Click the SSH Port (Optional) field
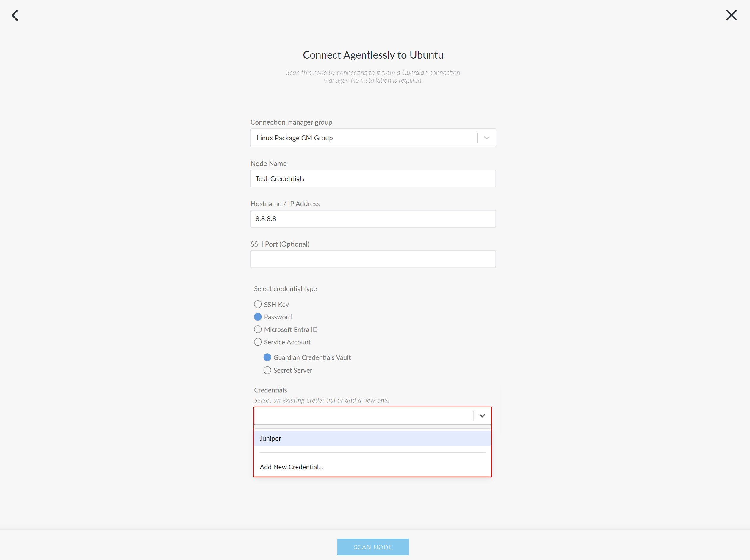Viewport: 750px width, 560px height. pyautogui.click(x=373, y=259)
